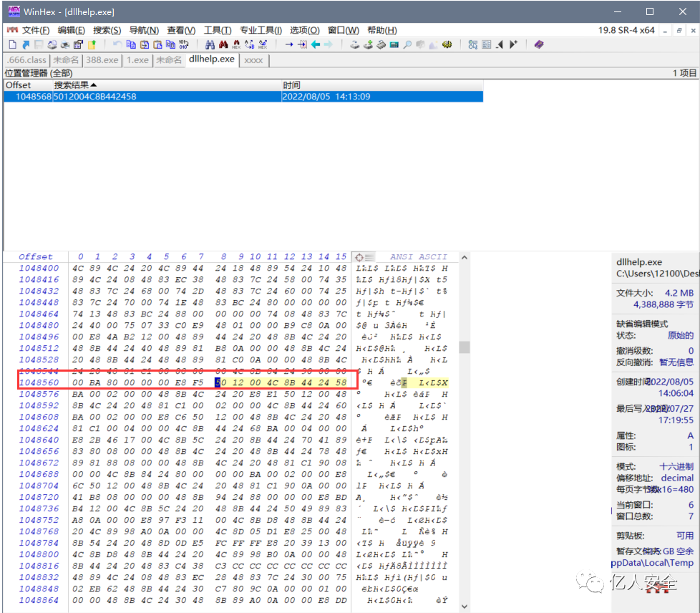Screen dimensions: 700x613
Task: Open the 文件(F) menu
Action: tap(36, 30)
